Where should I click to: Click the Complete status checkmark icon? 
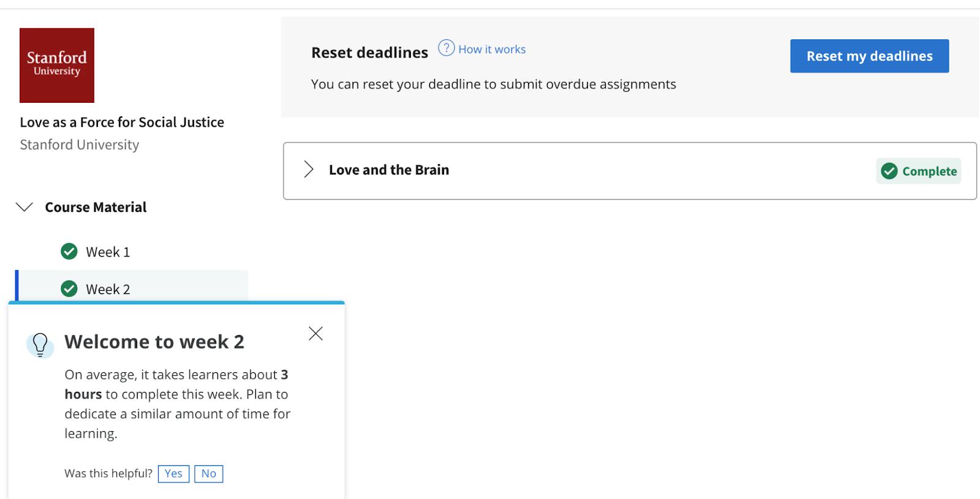tap(889, 171)
